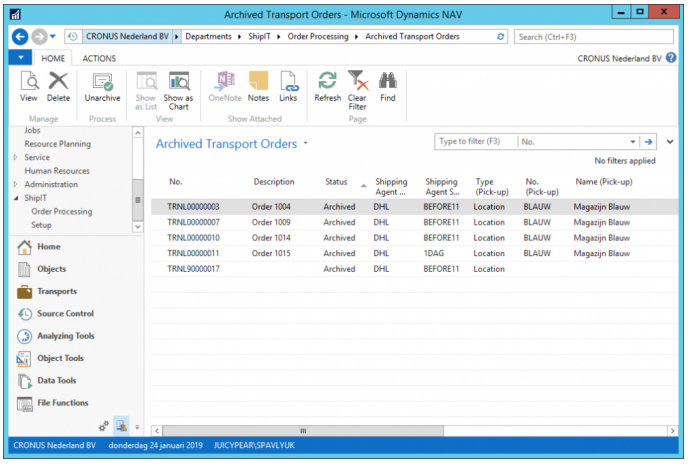688x470 pixels.
Task: Click the Delete icon in ribbon
Action: pyautogui.click(x=59, y=85)
